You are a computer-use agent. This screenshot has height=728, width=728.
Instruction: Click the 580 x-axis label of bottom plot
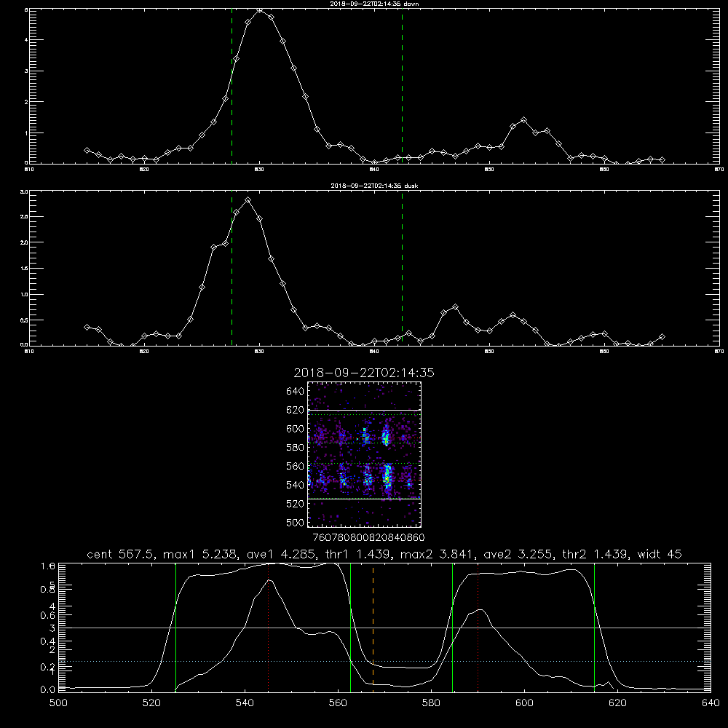coord(431,703)
